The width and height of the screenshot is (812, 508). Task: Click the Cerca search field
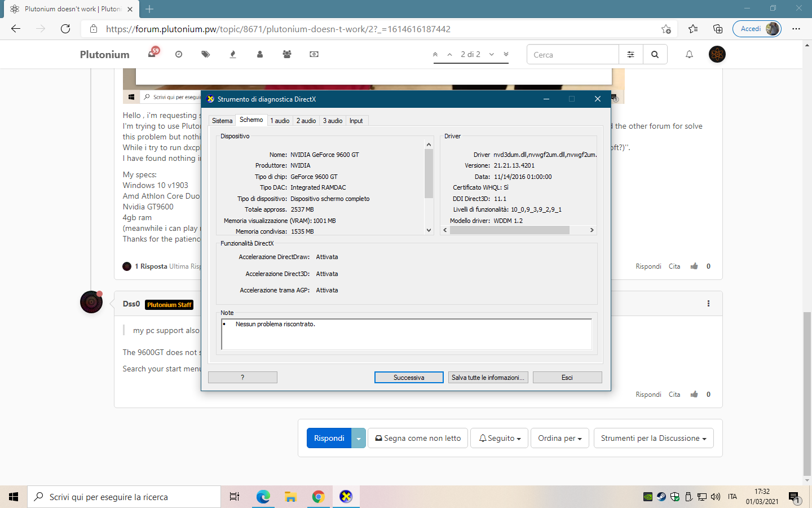[572, 55]
